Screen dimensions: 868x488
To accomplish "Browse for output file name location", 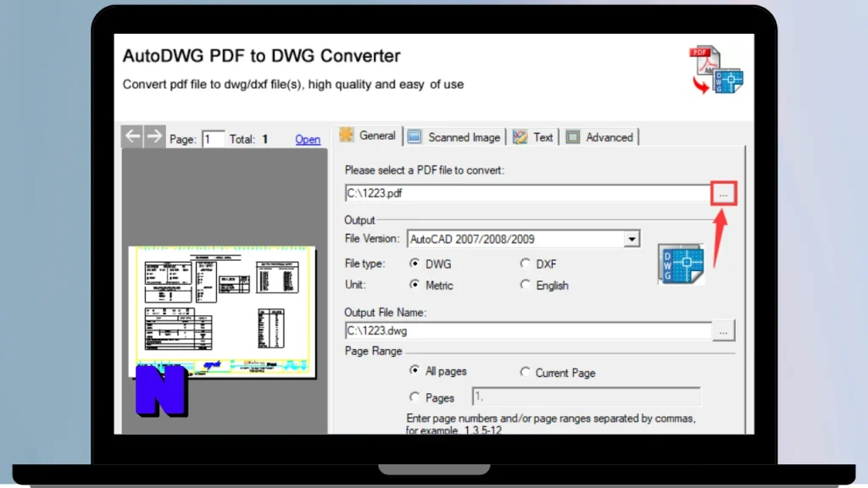I will [x=724, y=331].
